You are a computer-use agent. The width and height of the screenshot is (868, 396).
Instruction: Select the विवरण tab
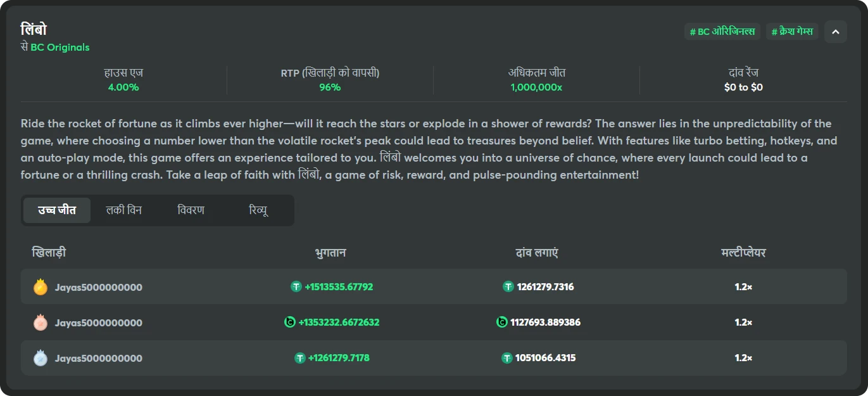coord(191,210)
